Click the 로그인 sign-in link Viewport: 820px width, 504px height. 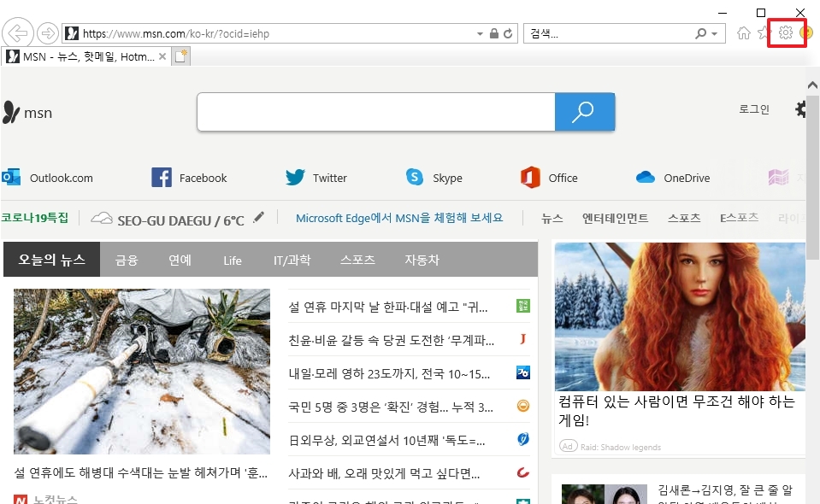(753, 109)
